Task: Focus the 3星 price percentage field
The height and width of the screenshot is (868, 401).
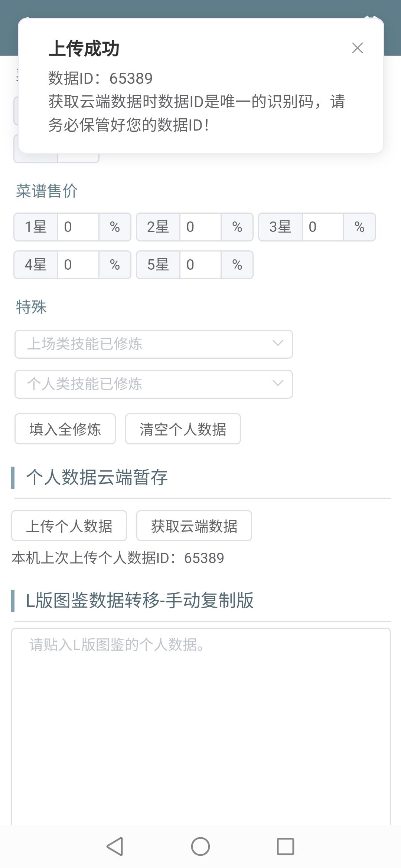Action: click(x=323, y=227)
